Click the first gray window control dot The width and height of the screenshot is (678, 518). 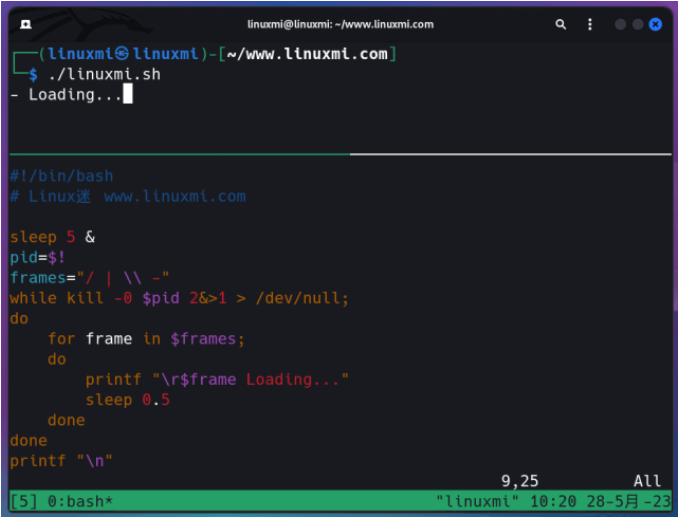[620, 24]
